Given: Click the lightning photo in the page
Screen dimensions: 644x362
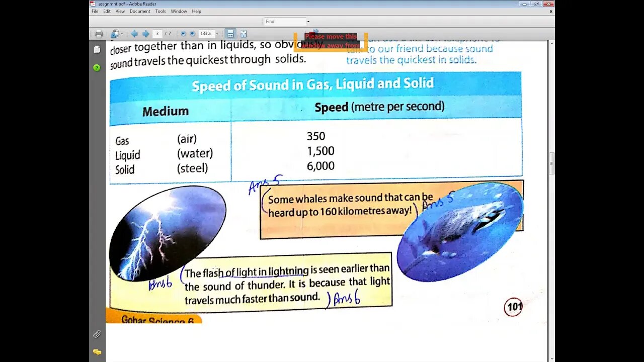Looking at the screenshot, I should pyautogui.click(x=168, y=233).
